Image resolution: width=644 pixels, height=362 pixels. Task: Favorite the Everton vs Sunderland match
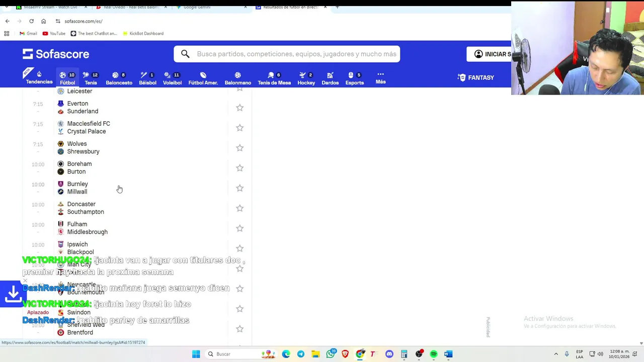(239, 108)
